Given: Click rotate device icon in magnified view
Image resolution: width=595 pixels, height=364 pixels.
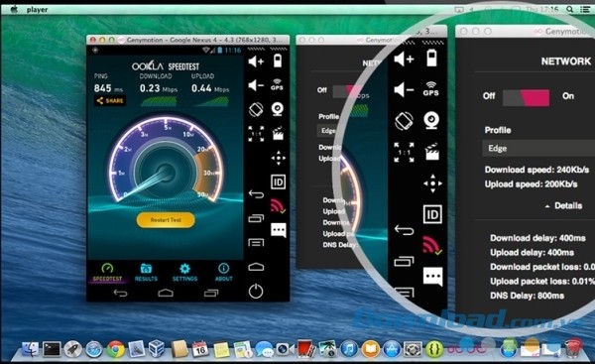Looking at the screenshot, I should tap(404, 121).
